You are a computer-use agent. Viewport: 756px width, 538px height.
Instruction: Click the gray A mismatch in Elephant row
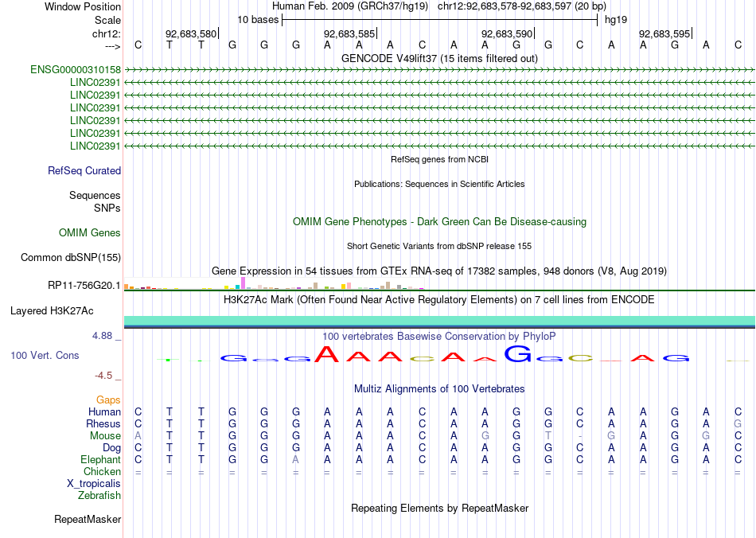(x=295, y=459)
